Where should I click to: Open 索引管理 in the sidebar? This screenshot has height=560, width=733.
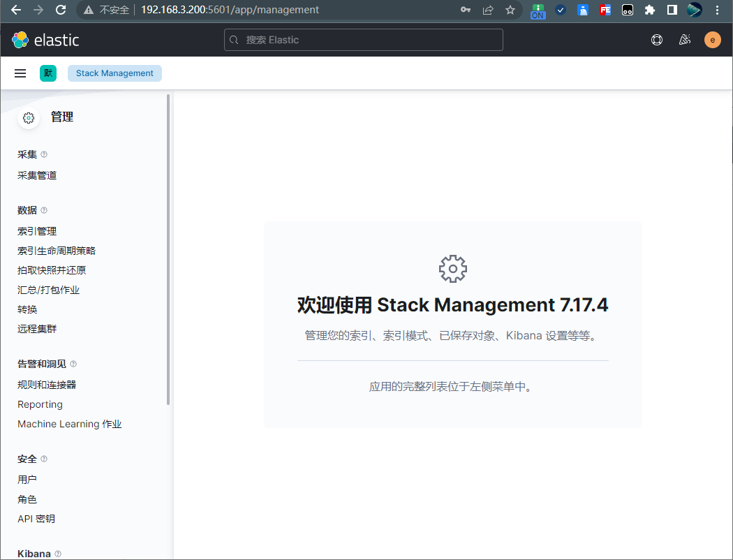coord(36,230)
